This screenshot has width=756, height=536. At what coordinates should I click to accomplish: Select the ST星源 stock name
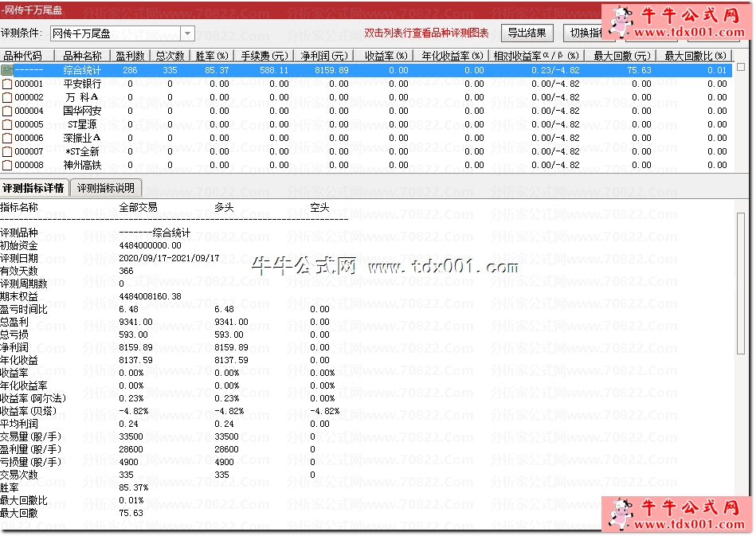click(82, 124)
